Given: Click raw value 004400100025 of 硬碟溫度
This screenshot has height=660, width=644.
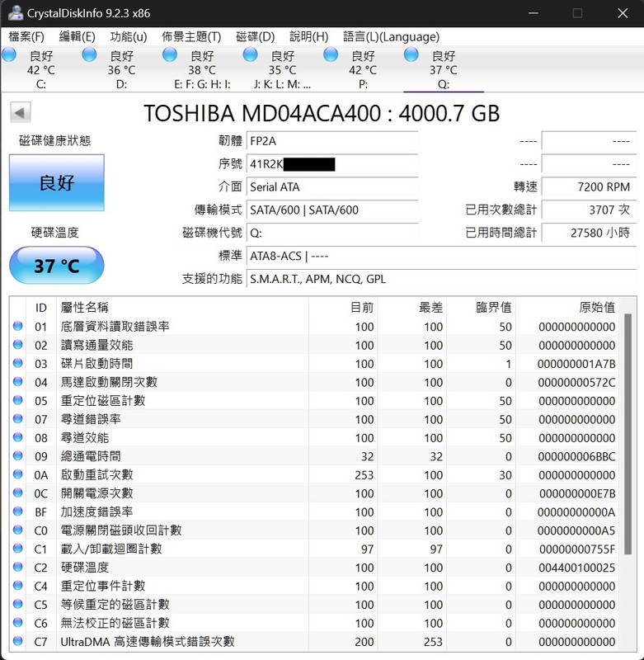Looking at the screenshot, I should click(x=576, y=568).
